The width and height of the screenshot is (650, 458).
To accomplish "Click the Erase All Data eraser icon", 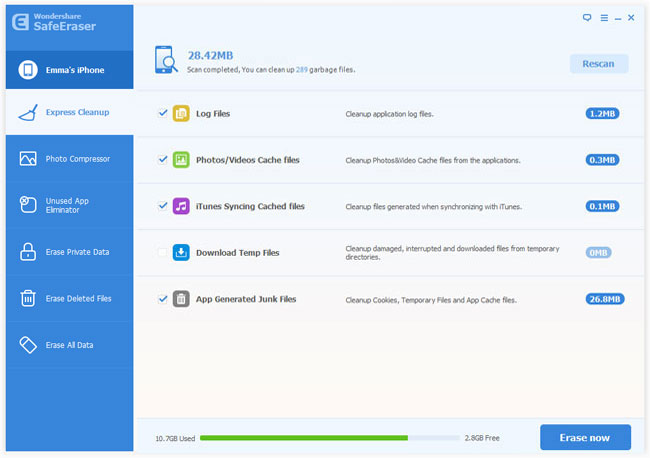I will click(28, 345).
